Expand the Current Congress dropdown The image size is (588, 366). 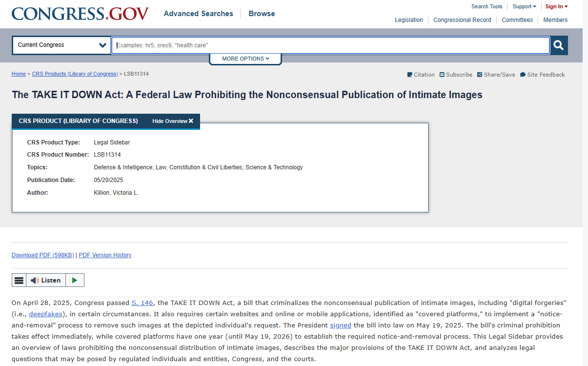pyautogui.click(x=61, y=45)
